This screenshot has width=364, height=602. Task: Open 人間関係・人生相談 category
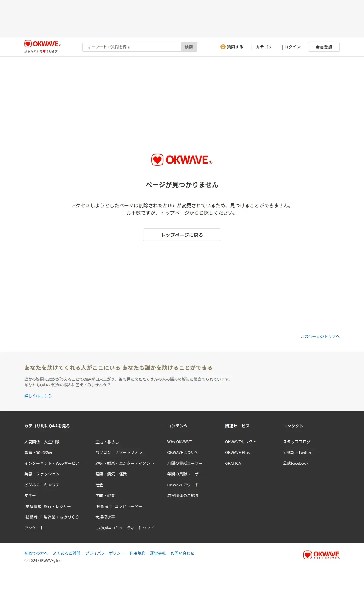click(x=42, y=442)
